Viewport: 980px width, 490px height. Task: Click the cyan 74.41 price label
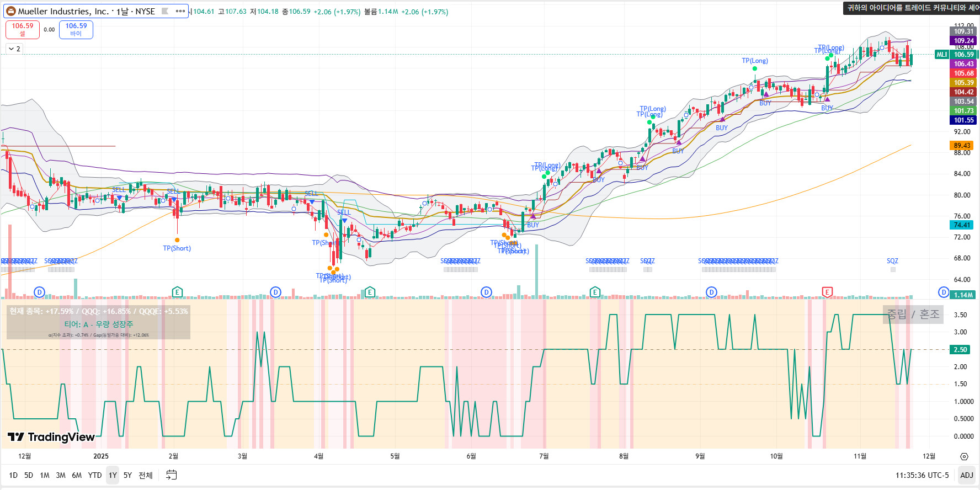[x=962, y=225]
